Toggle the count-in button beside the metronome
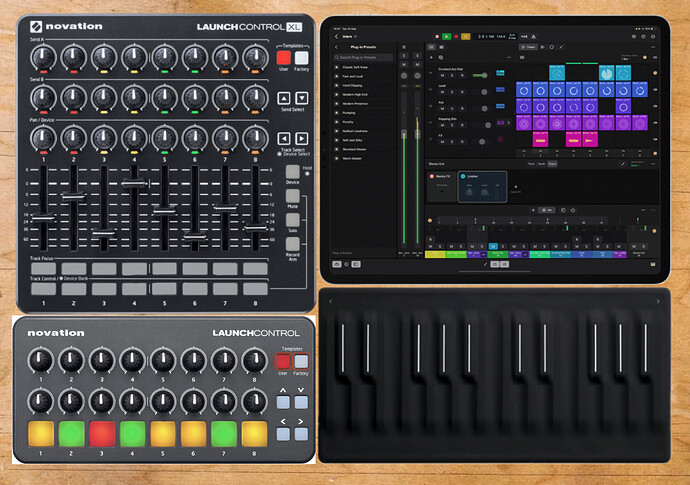 (524, 37)
